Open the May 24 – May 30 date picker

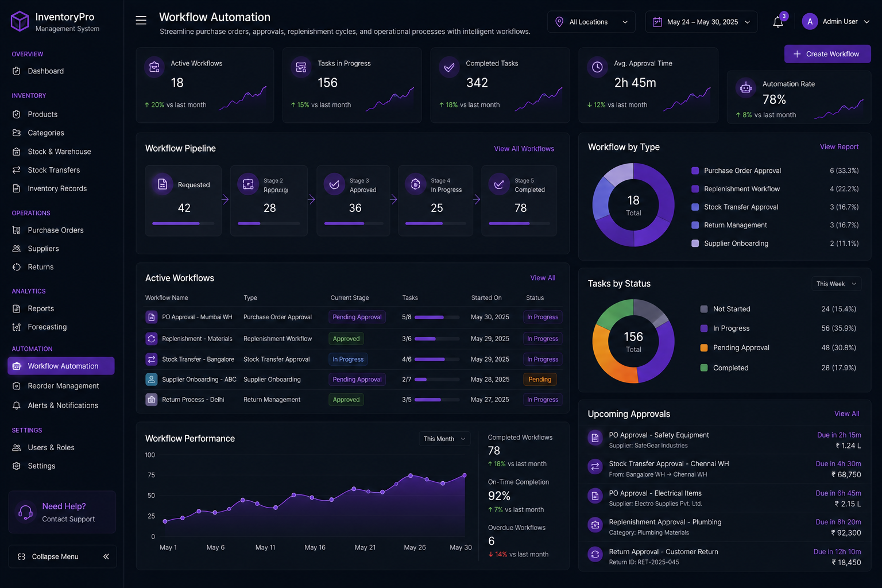click(701, 22)
